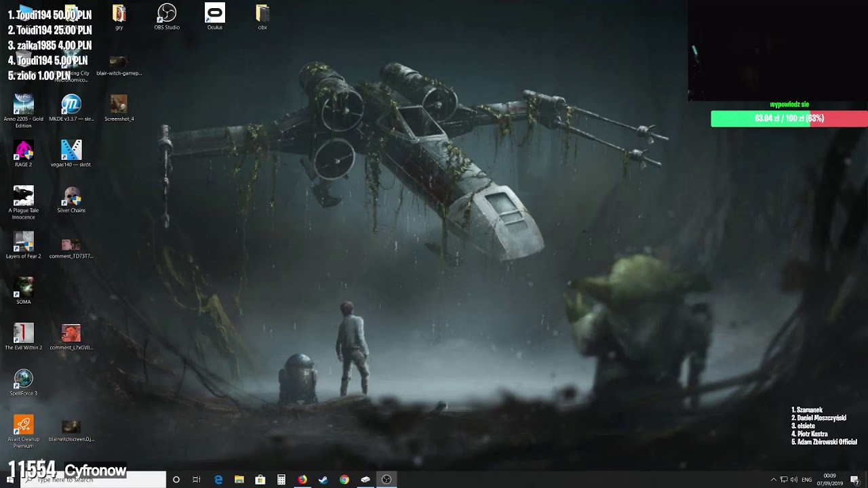The image size is (868, 488).
Task: Select The Evil Within 2 shortcut
Action: coord(24,337)
